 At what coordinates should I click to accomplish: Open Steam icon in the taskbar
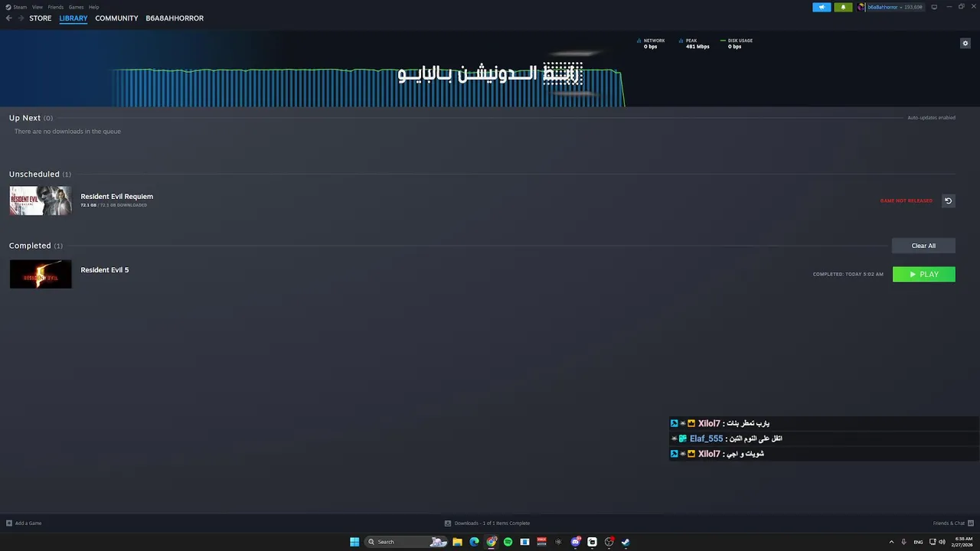coord(626,542)
